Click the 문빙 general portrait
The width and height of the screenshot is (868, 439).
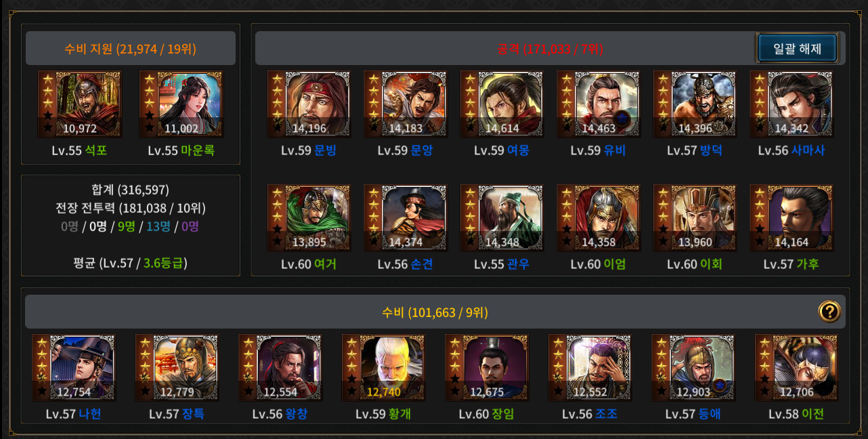(309, 104)
